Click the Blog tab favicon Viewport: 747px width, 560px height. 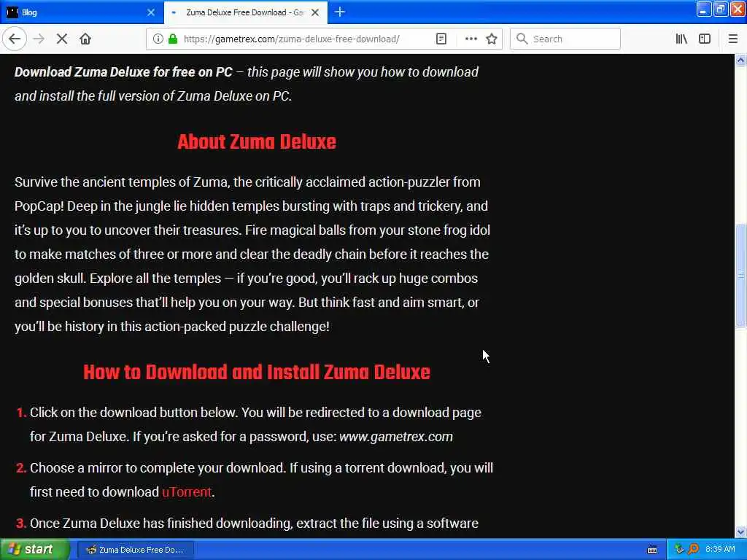click(x=12, y=12)
